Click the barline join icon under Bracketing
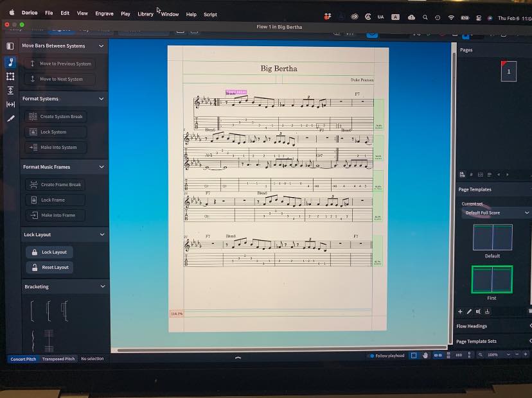The height and width of the screenshot is (398, 532). pos(49,340)
